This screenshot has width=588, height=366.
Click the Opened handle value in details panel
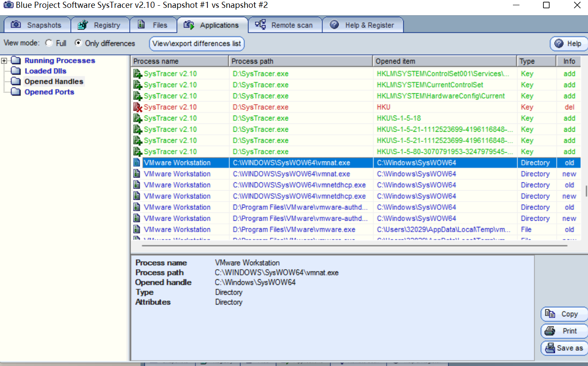pyautogui.click(x=255, y=282)
